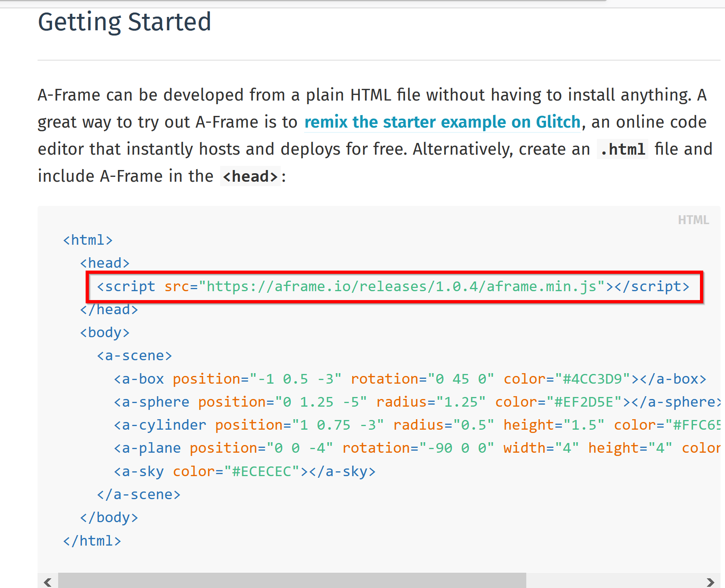Click the a-sphere position line
The width and height of the screenshot is (725, 588).
[417, 402]
